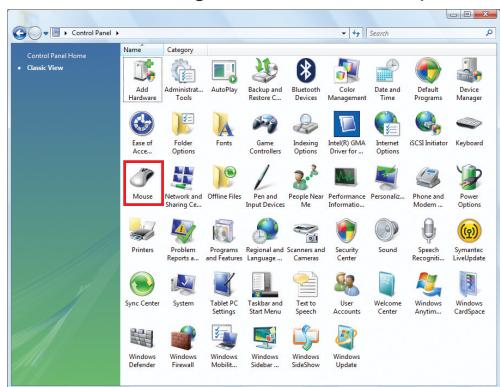500x387 pixels.
Task: Open Pen and Input Devices
Action: (265, 186)
